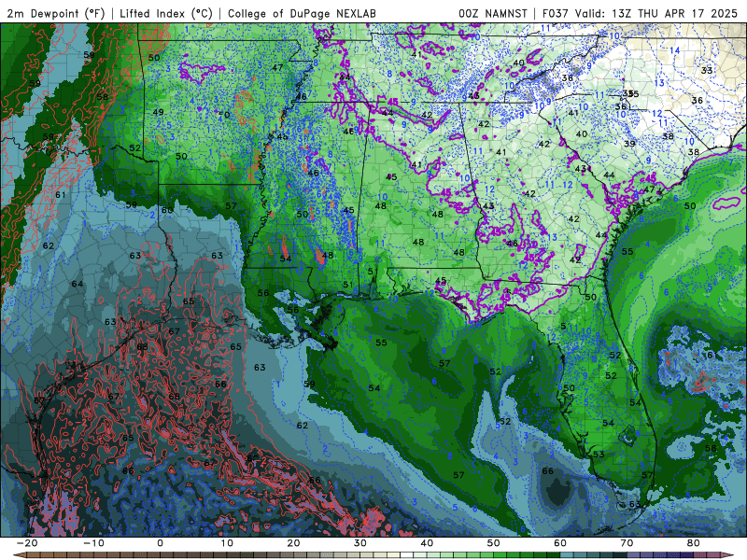Click the "2m Dewpoint (°F)" title text
The image size is (747, 560).
click(x=56, y=13)
